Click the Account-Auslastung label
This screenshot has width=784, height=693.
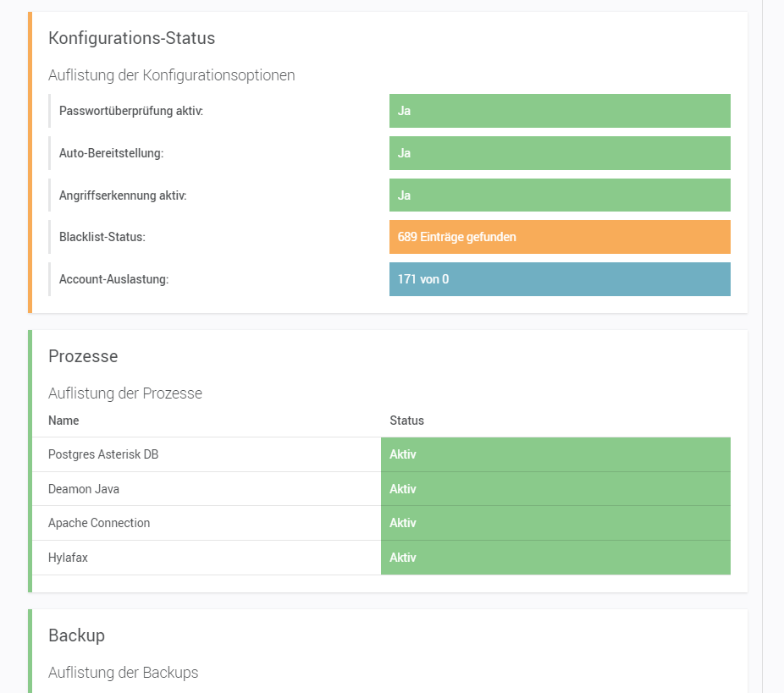tap(113, 279)
